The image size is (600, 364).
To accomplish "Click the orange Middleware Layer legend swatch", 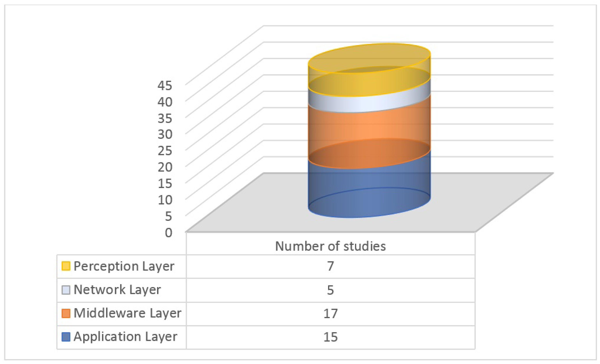I will click(x=66, y=313).
